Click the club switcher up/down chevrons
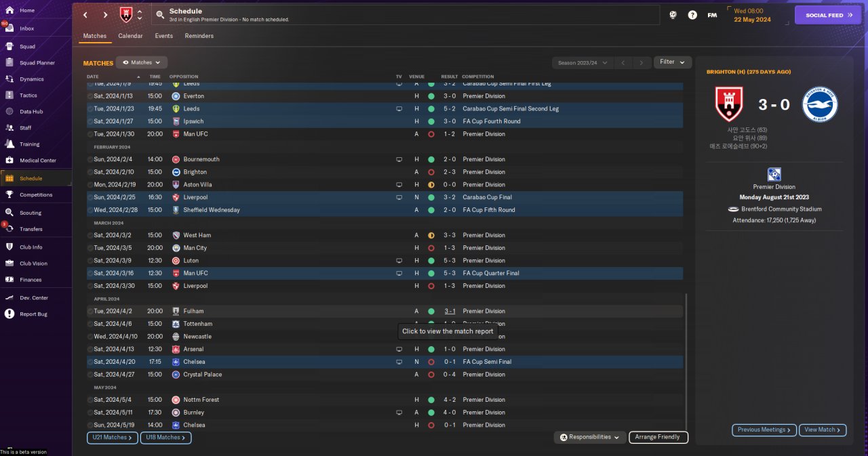Image resolution: width=868 pixels, height=456 pixels. (140, 14)
